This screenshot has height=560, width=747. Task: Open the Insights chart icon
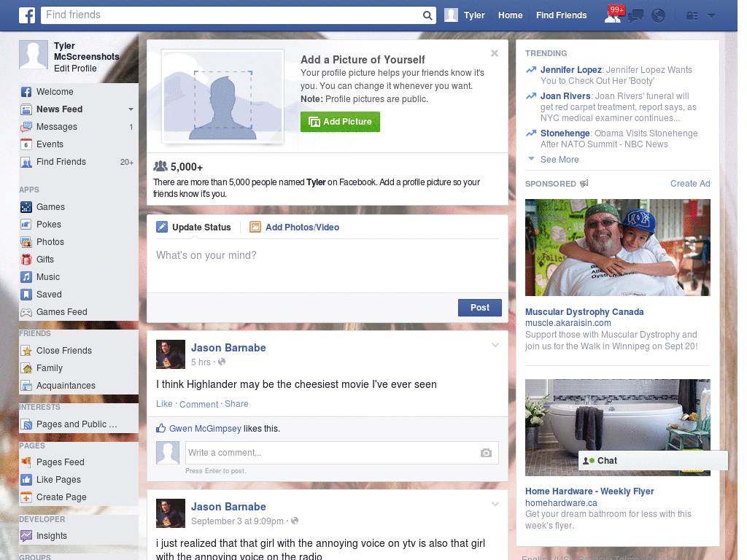coord(26,536)
